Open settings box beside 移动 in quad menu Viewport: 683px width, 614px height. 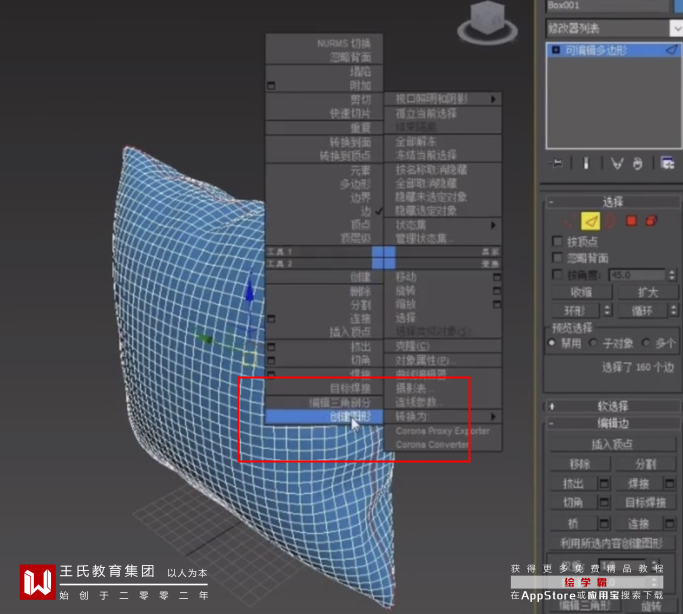497,277
